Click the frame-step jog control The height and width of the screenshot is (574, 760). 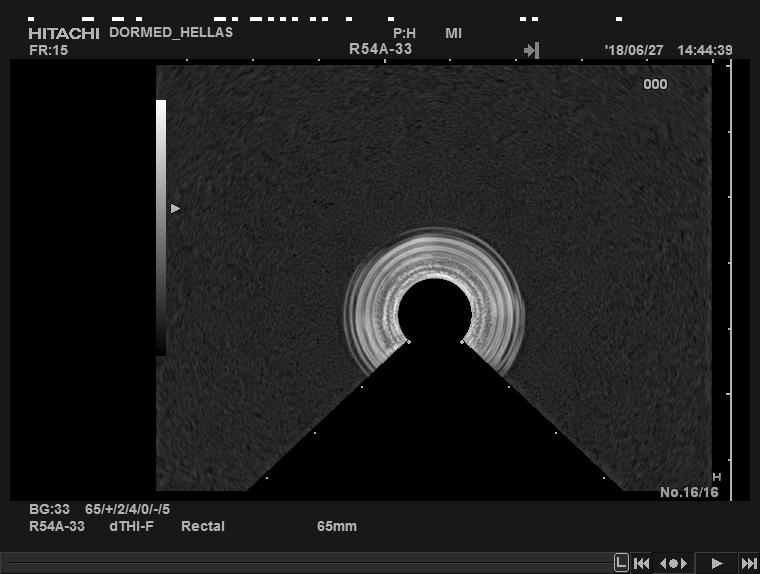(674, 563)
